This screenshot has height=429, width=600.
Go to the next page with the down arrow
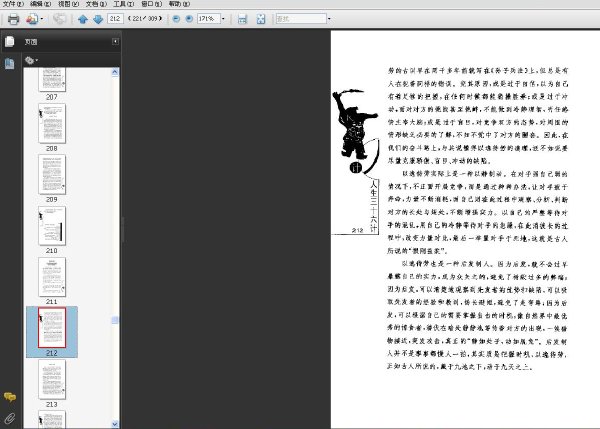[98, 19]
